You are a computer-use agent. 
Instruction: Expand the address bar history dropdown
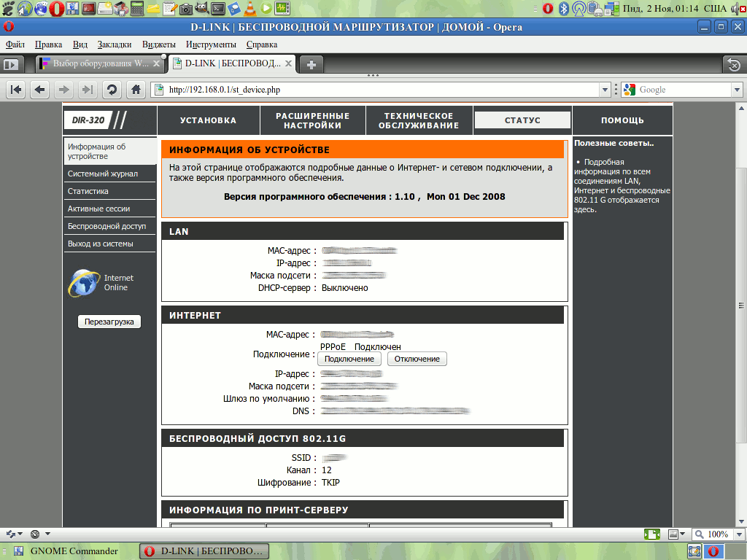point(605,90)
